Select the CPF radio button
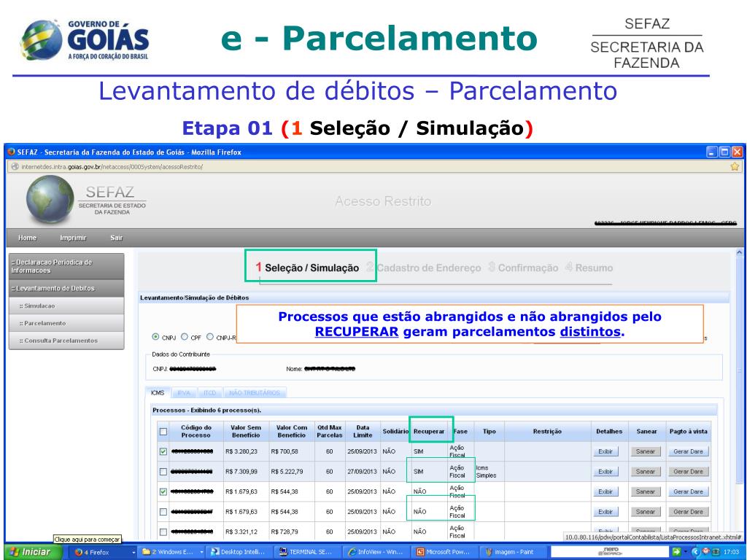The image size is (747, 560). 185,337
